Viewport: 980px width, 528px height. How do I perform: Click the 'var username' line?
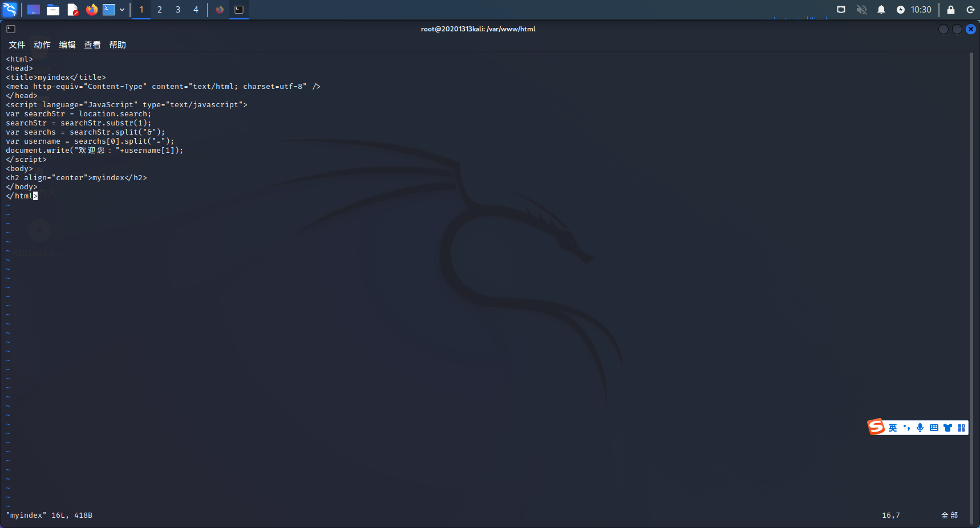[x=90, y=141]
